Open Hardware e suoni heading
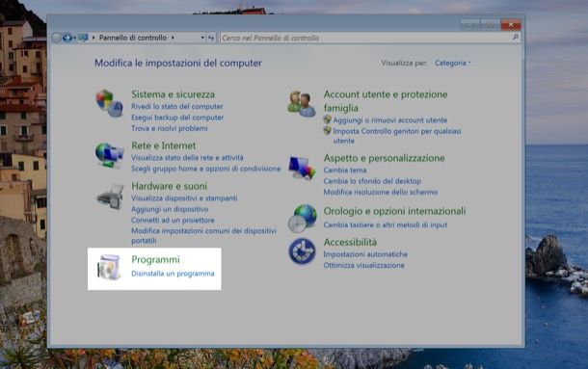Screen dimensions: 588x369 [169, 186]
